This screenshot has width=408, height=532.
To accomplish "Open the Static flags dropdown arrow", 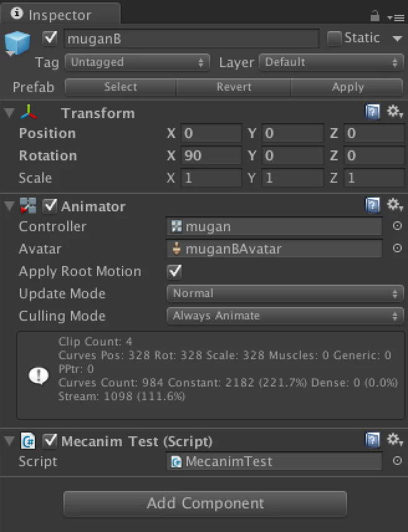I will (397, 39).
